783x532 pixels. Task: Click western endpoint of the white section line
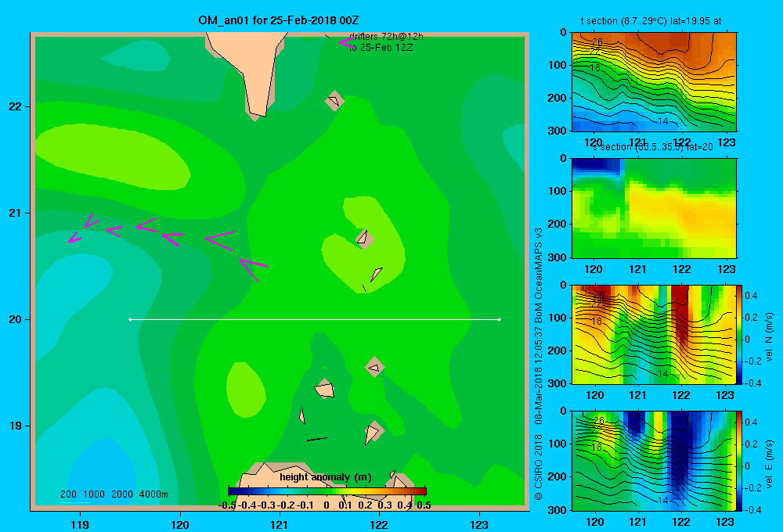tap(130, 319)
